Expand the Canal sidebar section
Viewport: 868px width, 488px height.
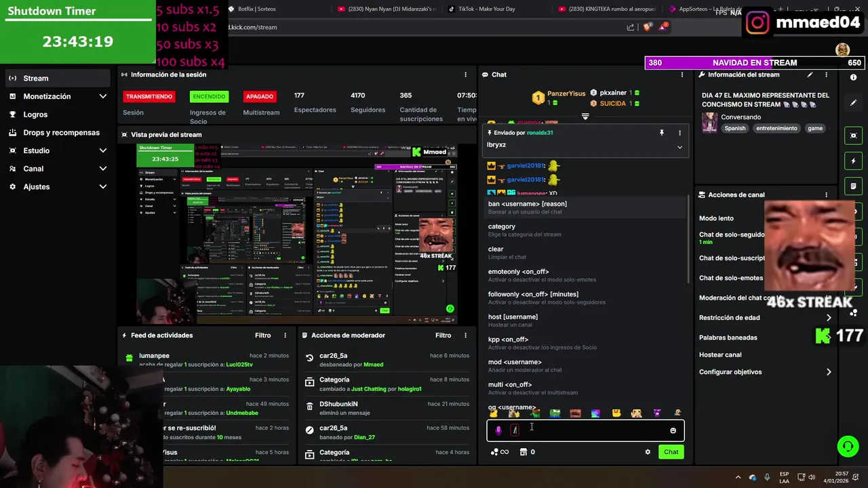[x=58, y=169]
